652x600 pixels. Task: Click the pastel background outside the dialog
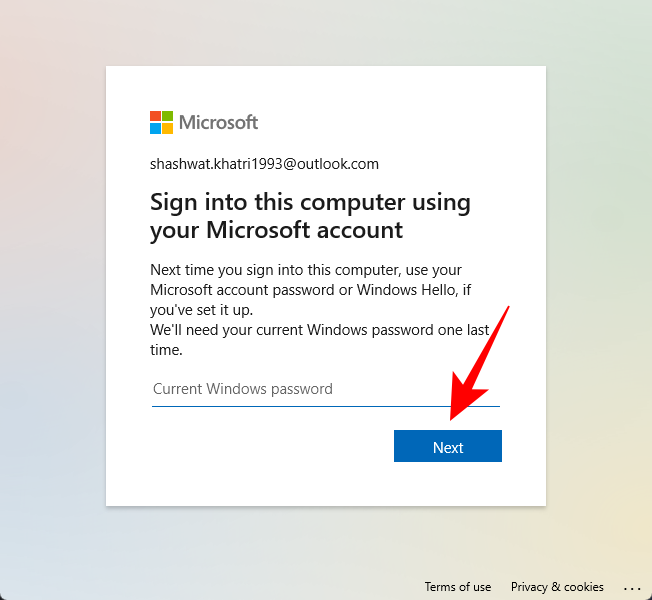[x=50, y=300]
